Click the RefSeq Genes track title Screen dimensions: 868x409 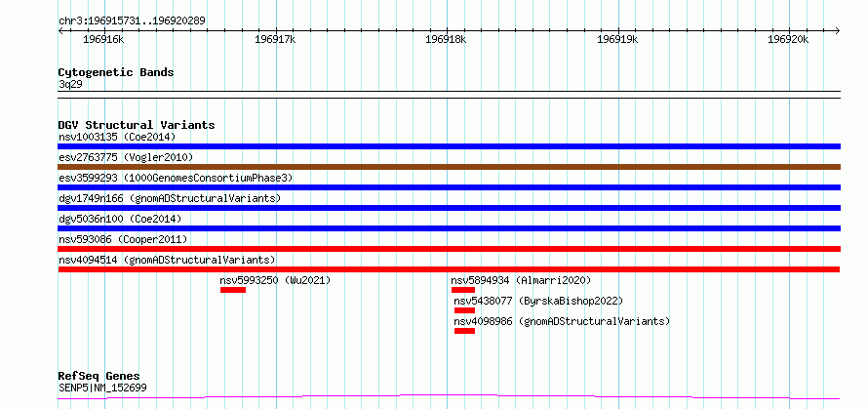click(x=99, y=377)
